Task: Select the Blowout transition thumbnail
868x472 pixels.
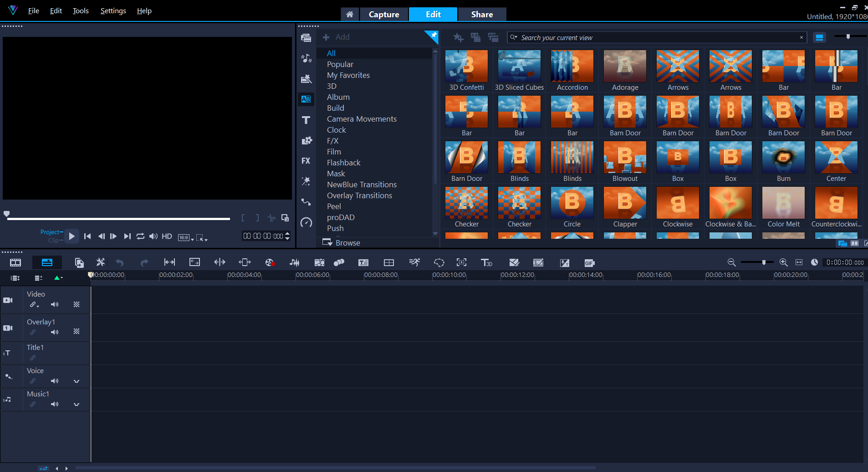Action: tap(624, 157)
